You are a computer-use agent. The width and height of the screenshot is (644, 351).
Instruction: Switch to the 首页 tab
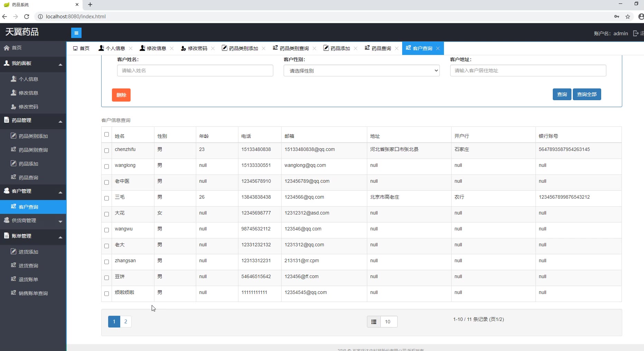click(81, 48)
